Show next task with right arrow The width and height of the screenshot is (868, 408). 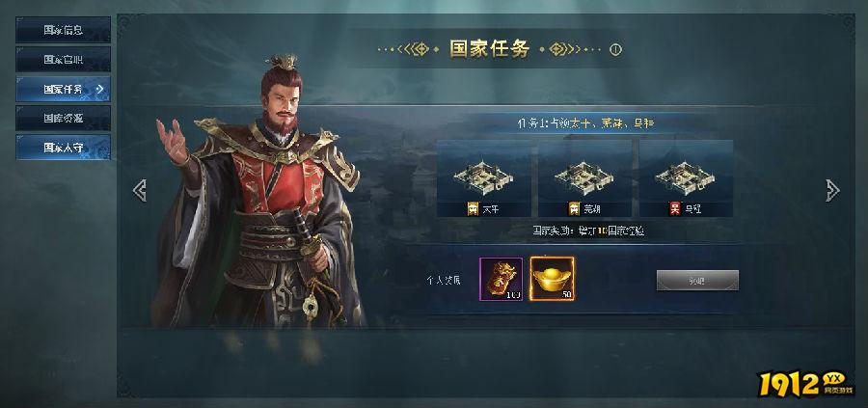click(832, 190)
